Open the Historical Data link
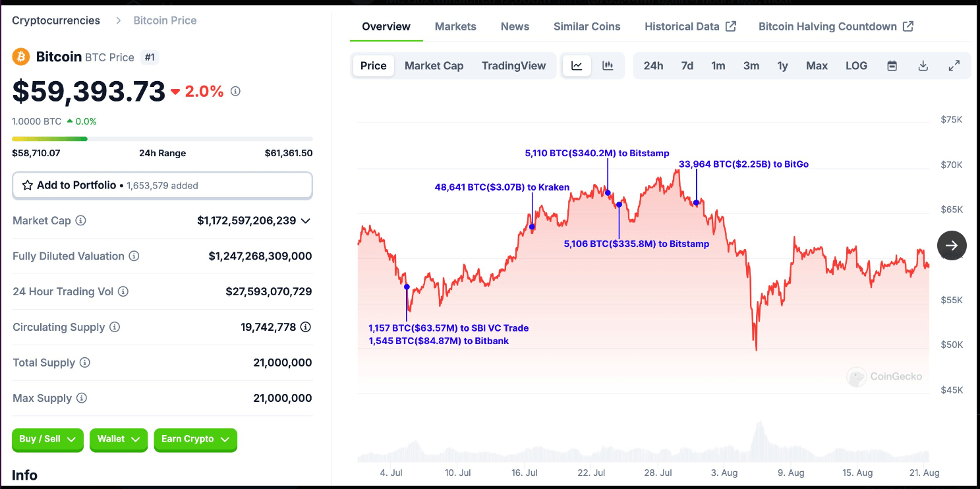980x489 pixels. point(682,26)
